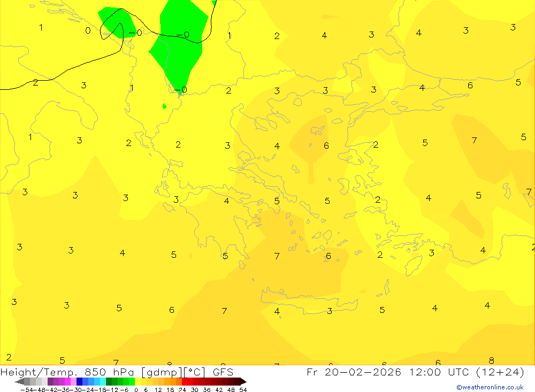Pick the cyan swatch in the color legend
The image size is (535, 392).
pyautogui.click(x=103, y=381)
